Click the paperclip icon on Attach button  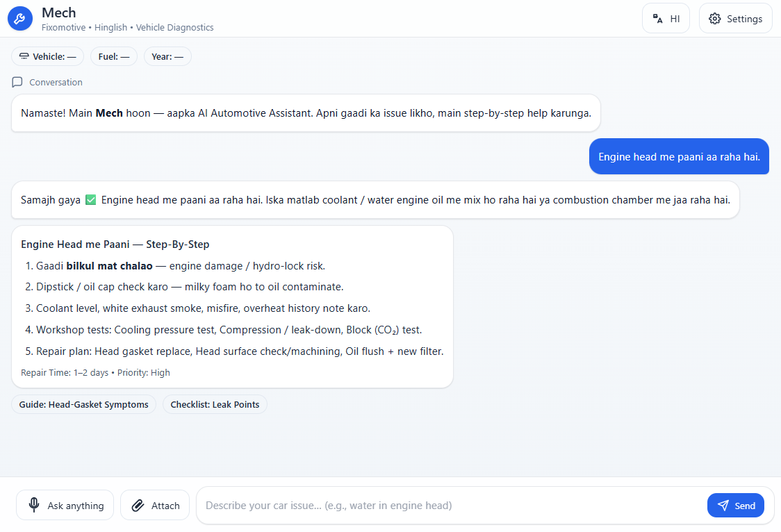click(137, 505)
